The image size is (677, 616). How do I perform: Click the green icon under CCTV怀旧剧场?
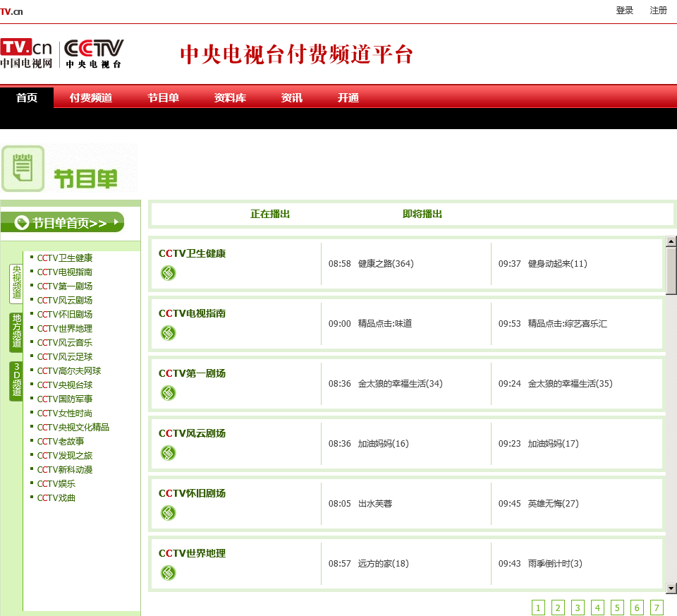[168, 513]
